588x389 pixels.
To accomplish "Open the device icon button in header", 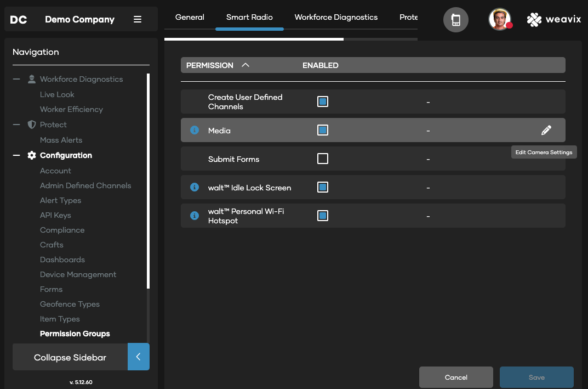I will pos(455,20).
